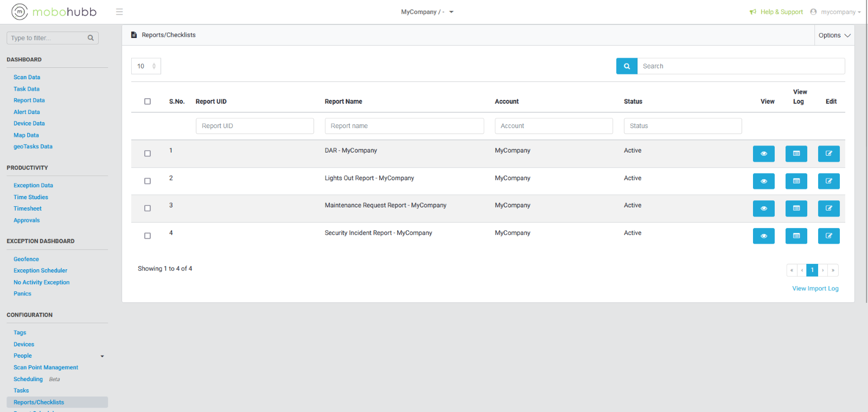The image size is (868, 412).
Task: Open Scan Data from the sidebar
Action: [x=27, y=78]
